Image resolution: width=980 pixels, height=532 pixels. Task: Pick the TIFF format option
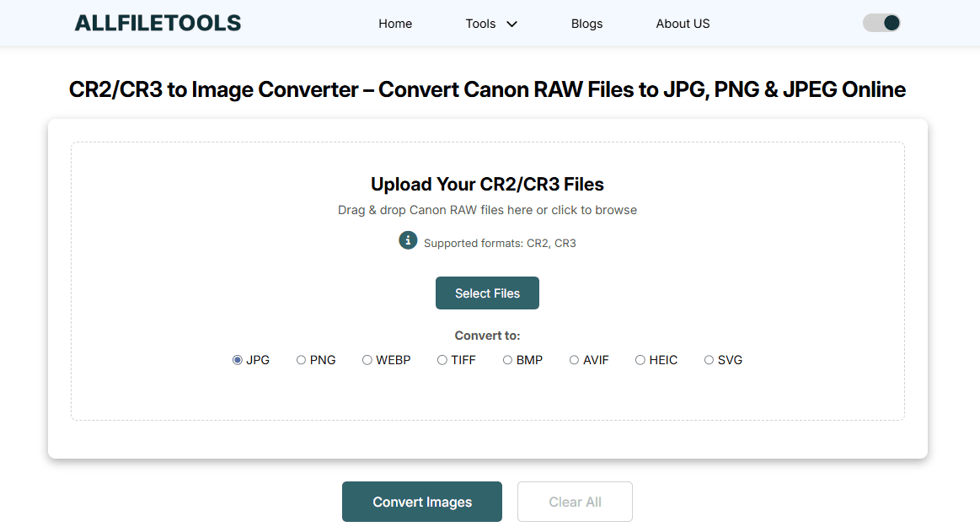[442, 360]
